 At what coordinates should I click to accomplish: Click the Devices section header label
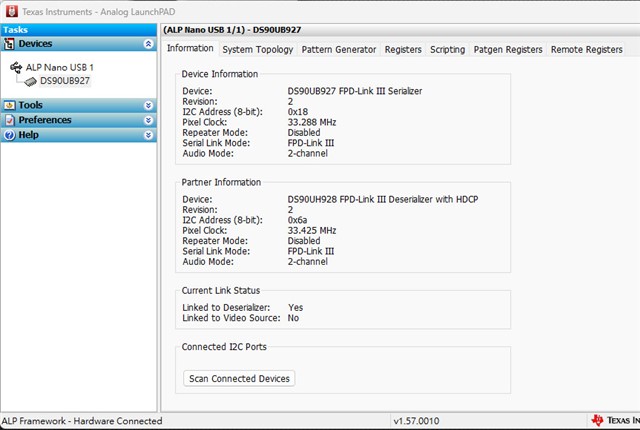click(35, 44)
